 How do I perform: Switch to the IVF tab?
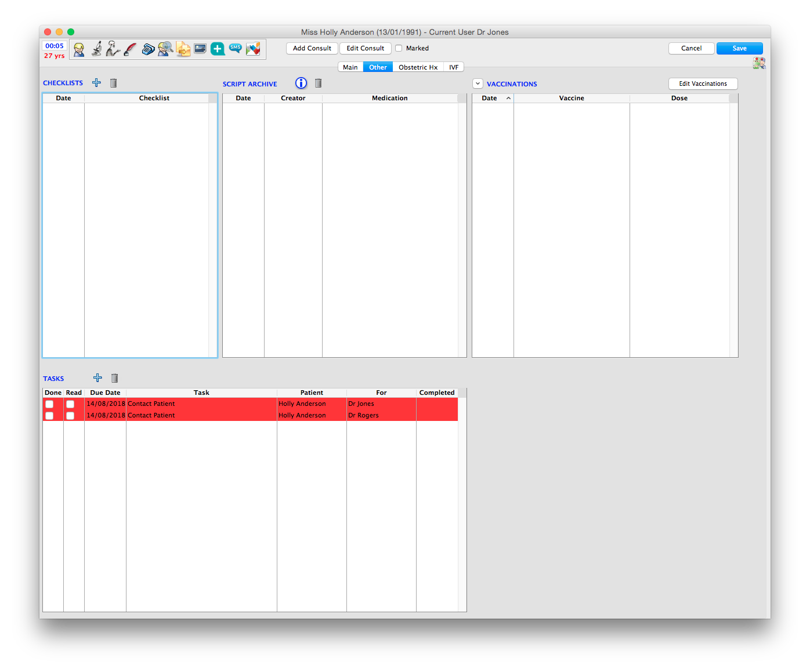(x=454, y=67)
